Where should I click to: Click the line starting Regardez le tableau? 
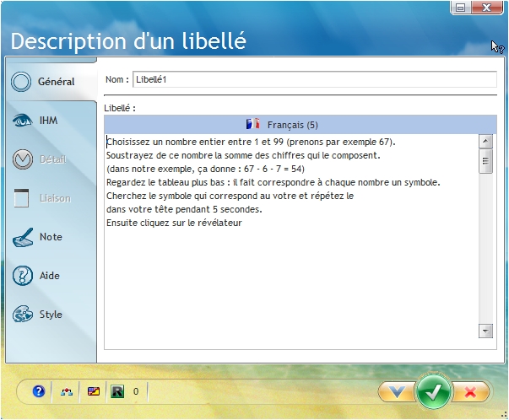273,182
